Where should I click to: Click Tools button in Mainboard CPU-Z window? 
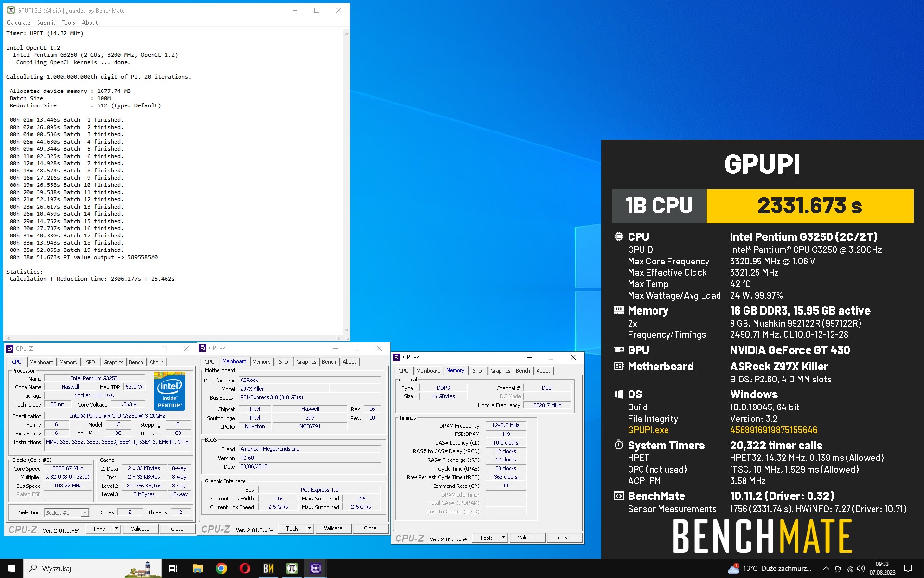tap(292, 528)
